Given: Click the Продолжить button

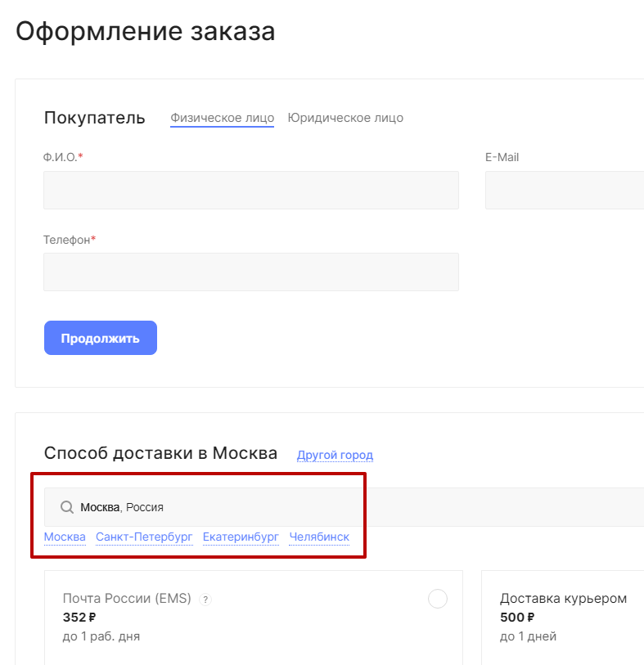Looking at the screenshot, I should pos(101,338).
